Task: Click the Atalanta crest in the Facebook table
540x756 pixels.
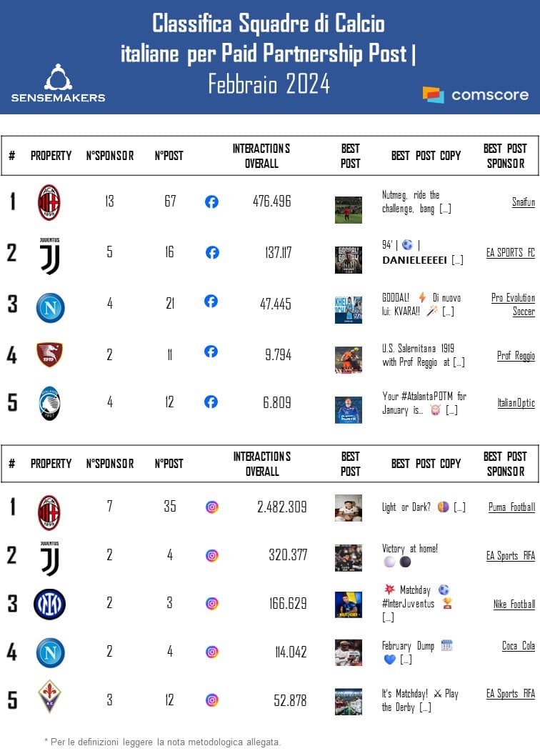Action: [x=50, y=403]
